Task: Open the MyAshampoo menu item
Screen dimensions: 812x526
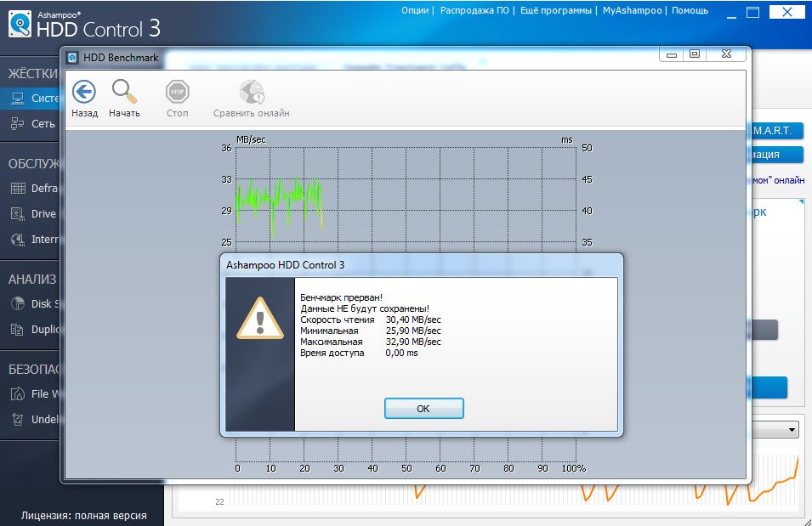Action: point(632,10)
